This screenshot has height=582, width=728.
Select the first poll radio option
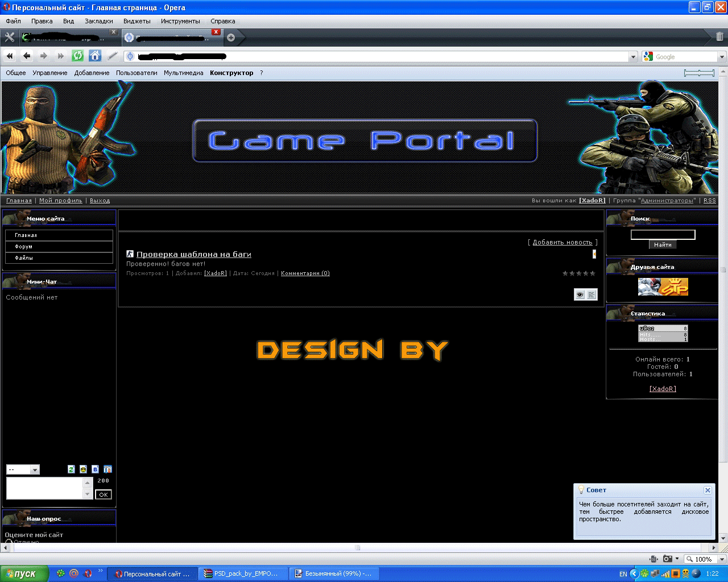click(9, 542)
